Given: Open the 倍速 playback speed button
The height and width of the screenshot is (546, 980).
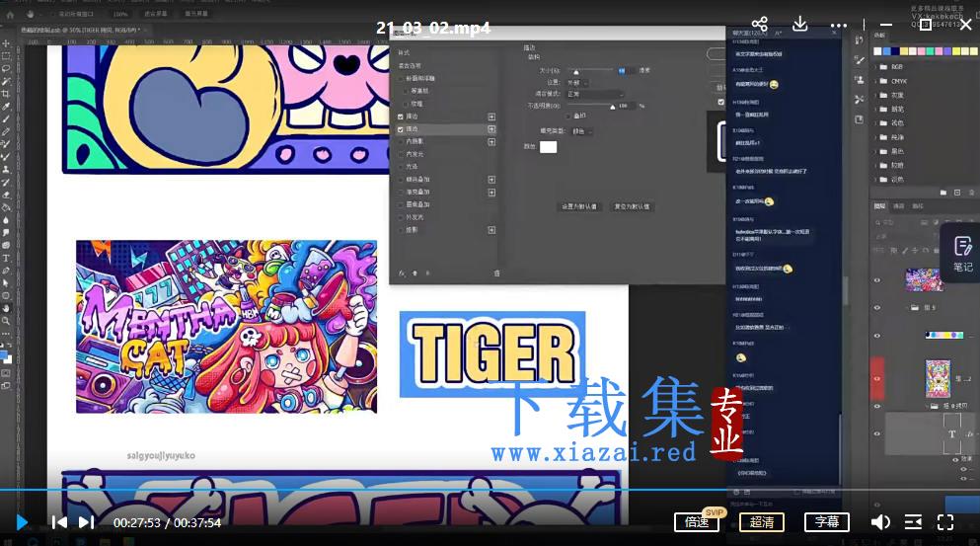Looking at the screenshot, I should pyautogui.click(x=697, y=522).
